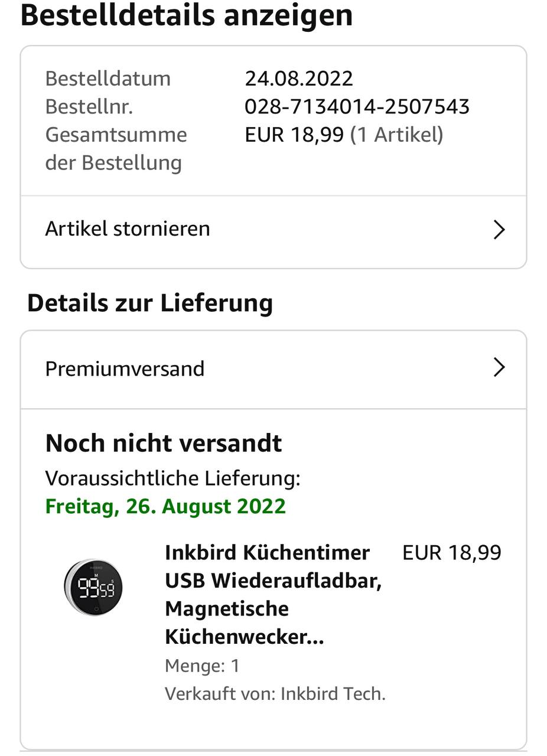
Task: Open the arrow next to Artikel stornieren
Action: click(x=499, y=230)
